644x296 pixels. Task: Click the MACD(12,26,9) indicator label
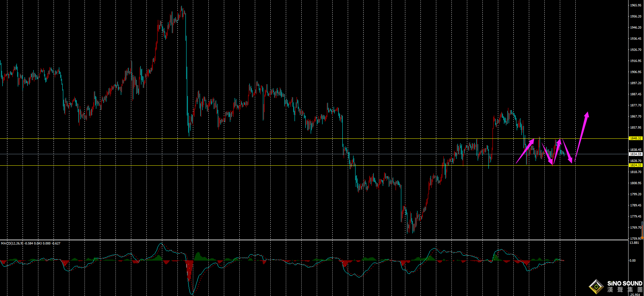click(12, 243)
